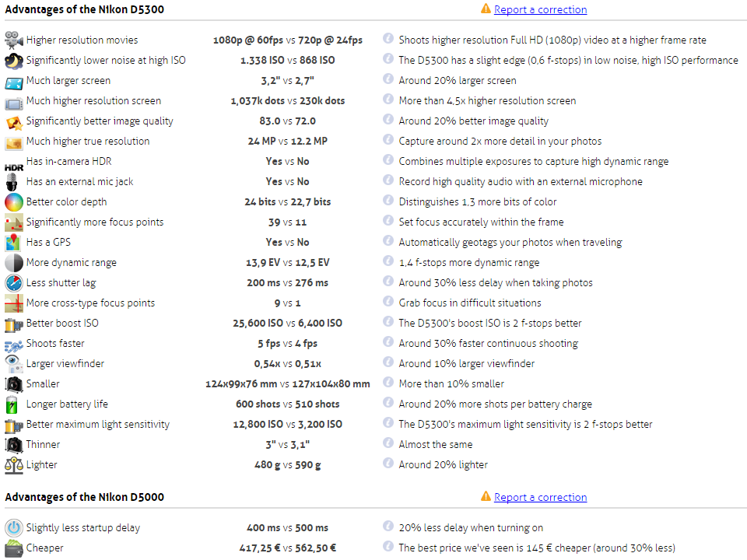Viewport: 747px width, 560px height.
Task: Click the 400 ms vs 500 ms startup value
Action: click(288, 528)
